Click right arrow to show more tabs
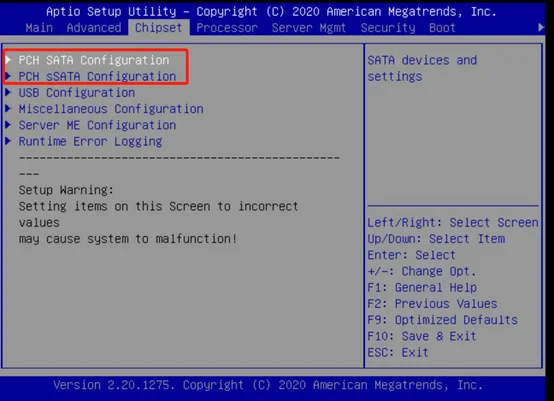The width and height of the screenshot is (554, 401). (x=541, y=27)
